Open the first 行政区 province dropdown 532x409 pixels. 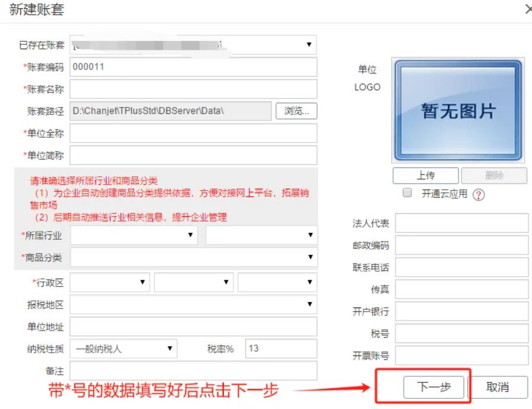coord(109,283)
